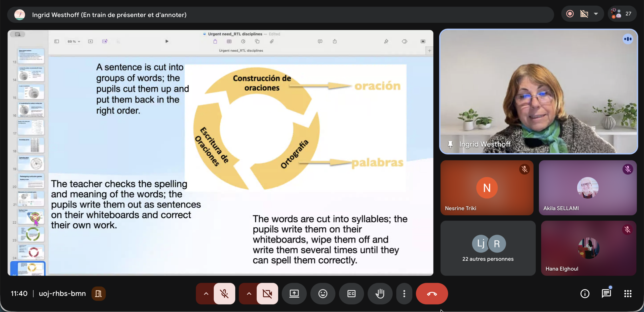Click the leave call button
This screenshot has width=644, height=312.
click(x=432, y=294)
